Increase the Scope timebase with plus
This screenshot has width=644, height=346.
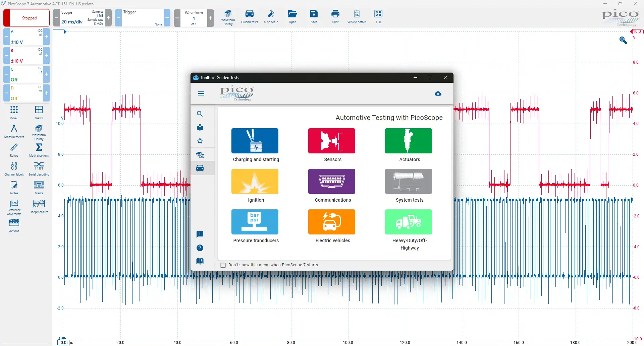pyautogui.click(x=108, y=18)
